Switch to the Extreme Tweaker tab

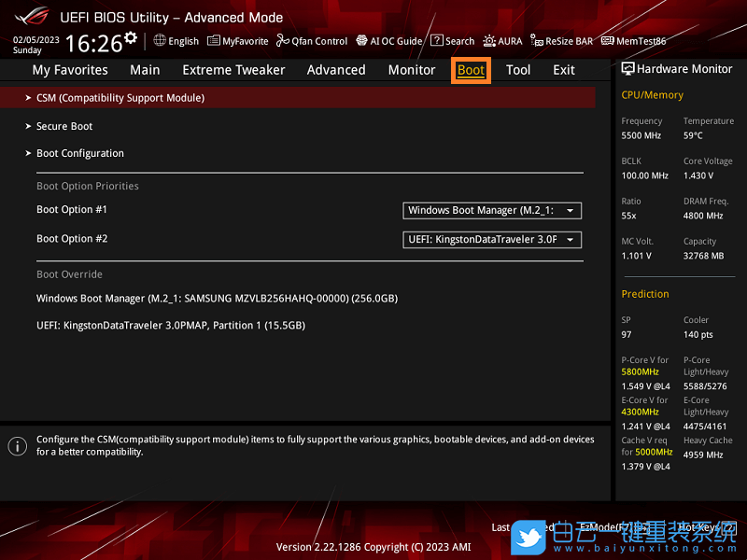tap(233, 69)
